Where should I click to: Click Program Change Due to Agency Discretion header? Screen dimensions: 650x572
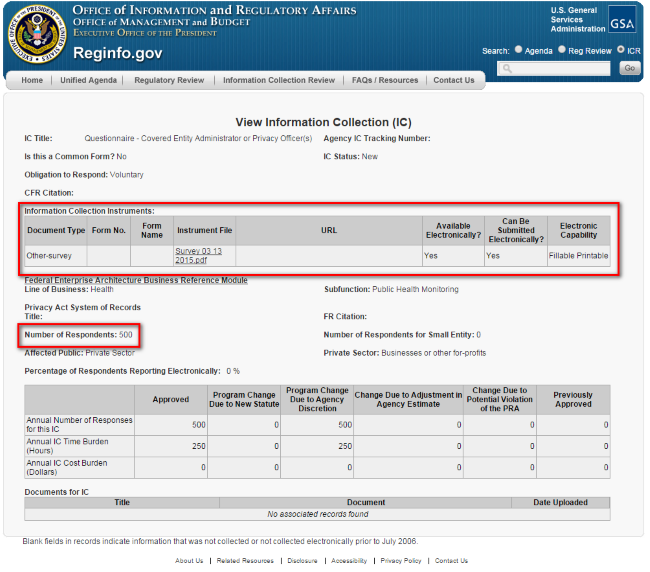(317, 399)
